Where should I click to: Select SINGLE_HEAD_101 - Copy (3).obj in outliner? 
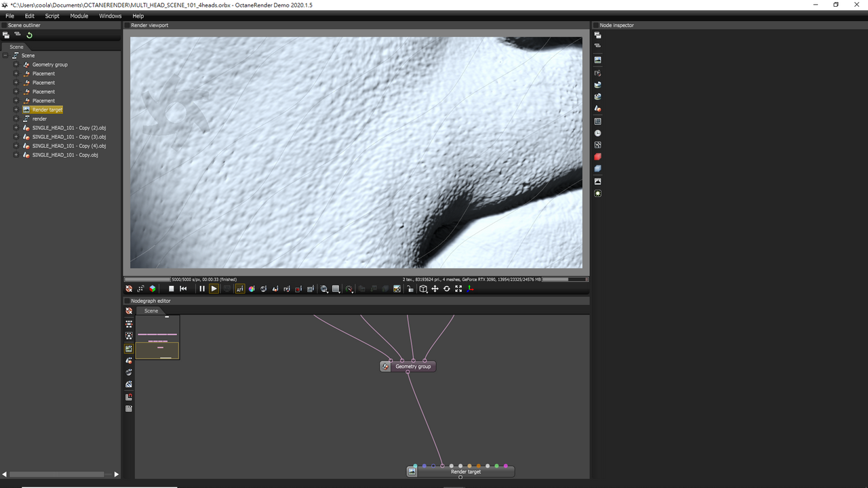69,137
